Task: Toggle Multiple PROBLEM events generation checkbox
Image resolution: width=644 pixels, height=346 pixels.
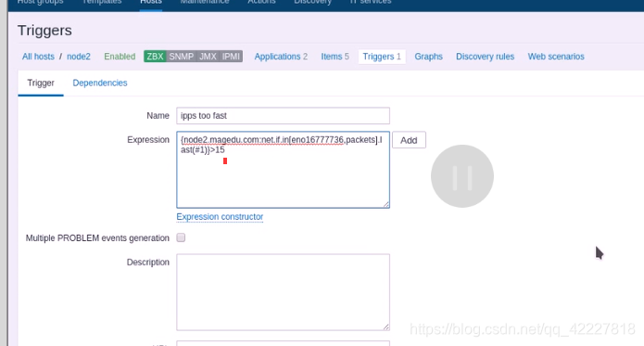Action: (181, 237)
